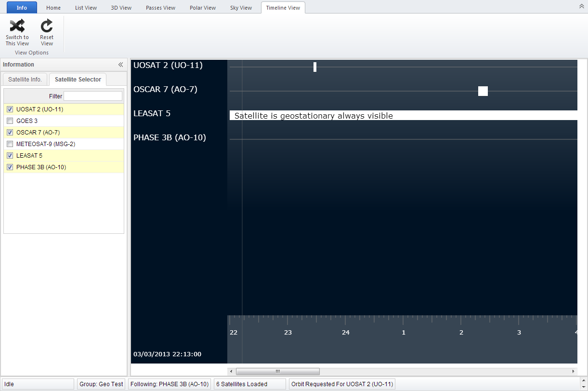Viewport: 588px width, 391px height.
Task: Click hour 23 on the timeline ruler
Action: pyautogui.click(x=288, y=333)
